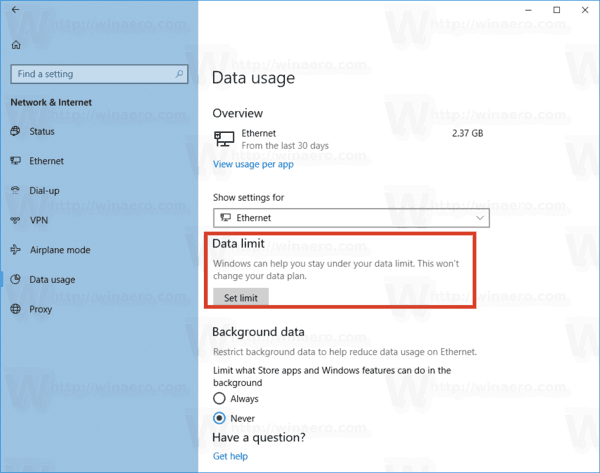600x473 pixels.
Task: Expand dropdown using its chevron arrow
Action: [x=480, y=218]
